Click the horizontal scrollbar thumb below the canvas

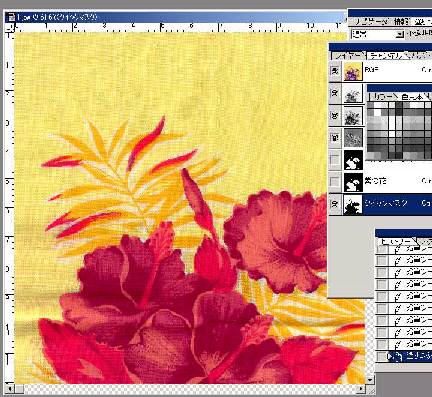click(20, 389)
